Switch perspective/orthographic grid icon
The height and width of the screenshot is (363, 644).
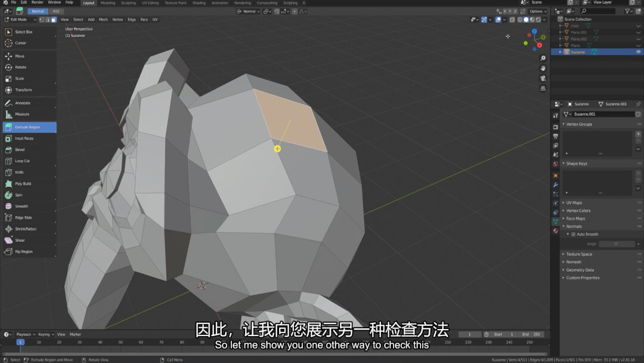coord(543,88)
